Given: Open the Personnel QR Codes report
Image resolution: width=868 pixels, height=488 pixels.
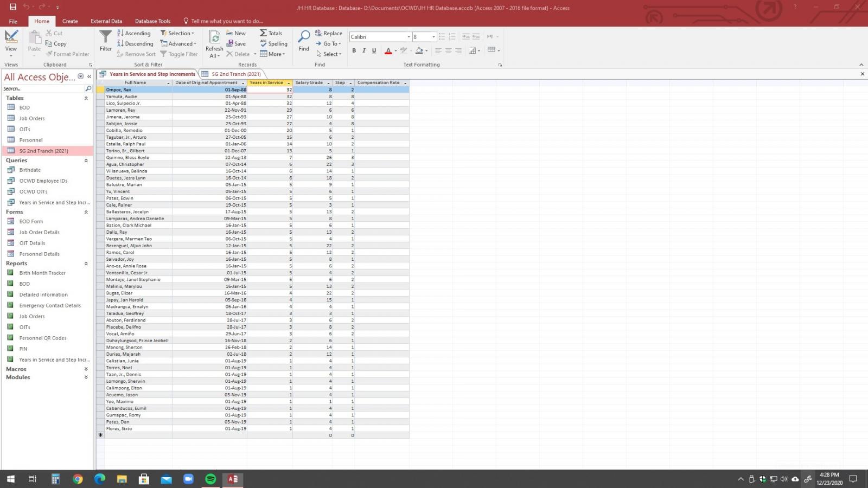Looking at the screenshot, I should (x=43, y=338).
